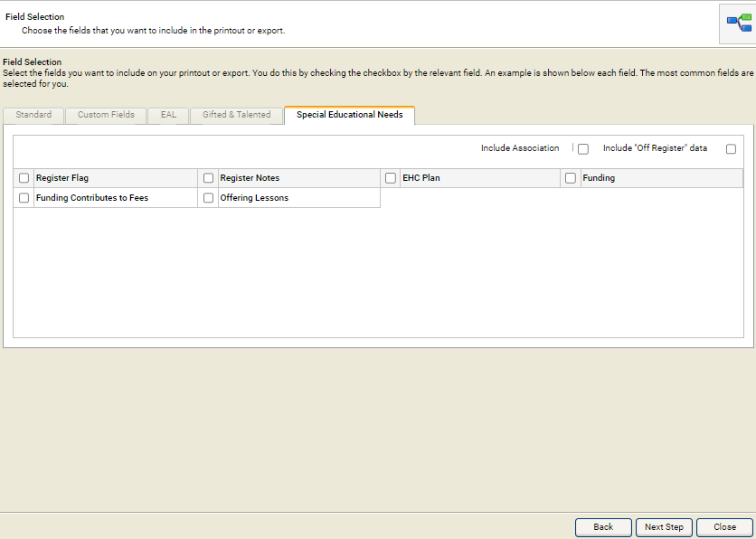Screen dimensions: 756x539
Task: Enable the Include Association checkbox
Action: (x=583, y=149)
